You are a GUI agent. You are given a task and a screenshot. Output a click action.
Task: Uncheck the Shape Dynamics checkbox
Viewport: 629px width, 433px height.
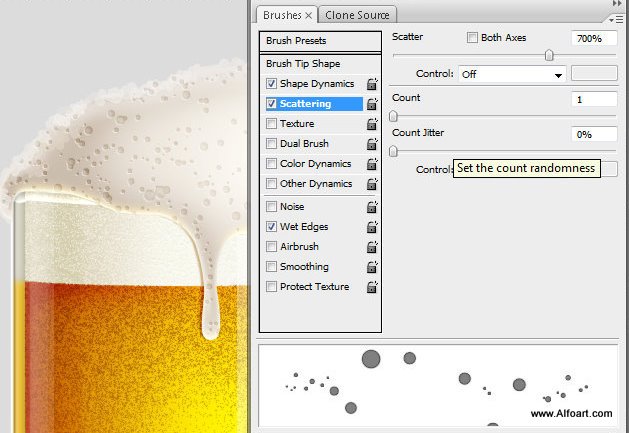(271, 83)
